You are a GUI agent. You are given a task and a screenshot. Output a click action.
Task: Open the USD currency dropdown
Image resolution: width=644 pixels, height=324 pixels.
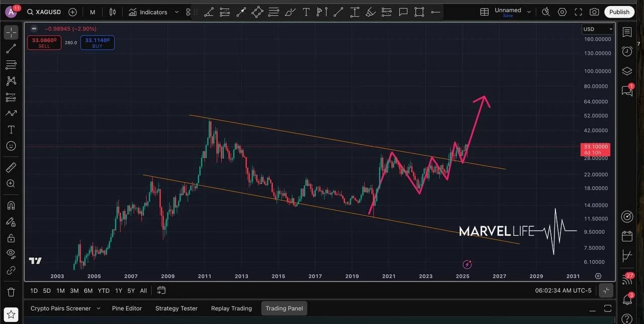point(598,29)
